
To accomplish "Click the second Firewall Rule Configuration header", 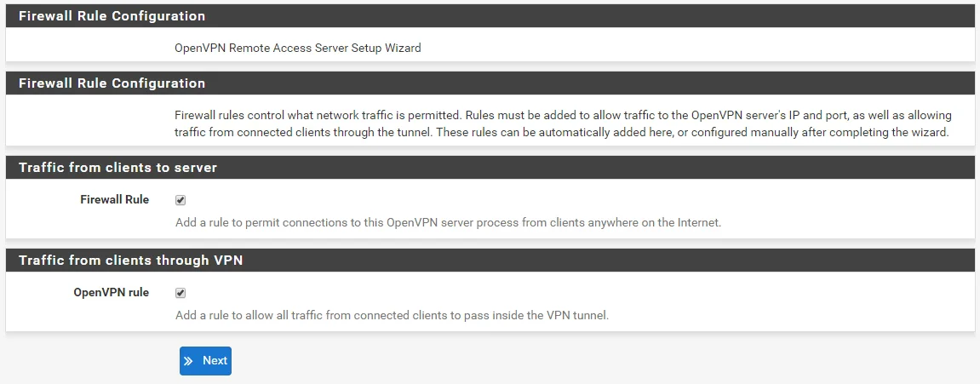I will [112, 83].
